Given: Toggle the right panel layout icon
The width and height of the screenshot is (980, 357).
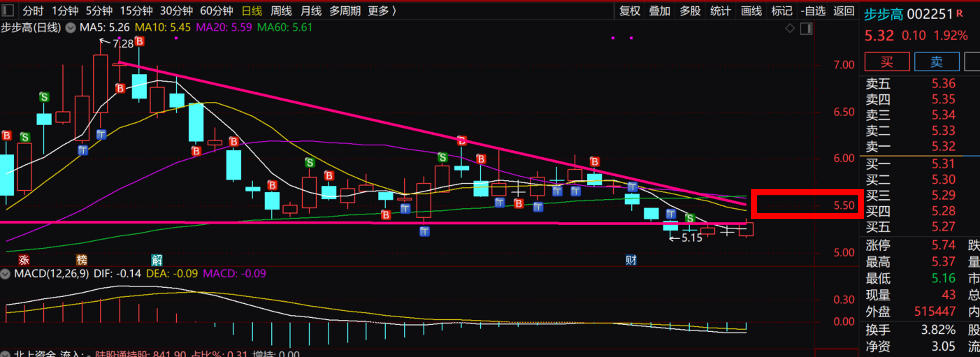Looking at the screenshot, I should pos(806,28).
